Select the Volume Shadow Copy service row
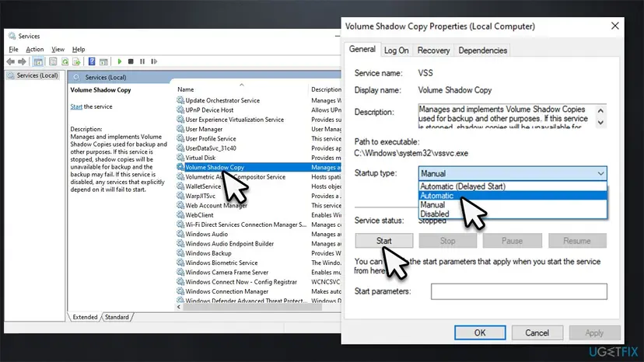This screenshot has width=644, height=362. [258, 167]
